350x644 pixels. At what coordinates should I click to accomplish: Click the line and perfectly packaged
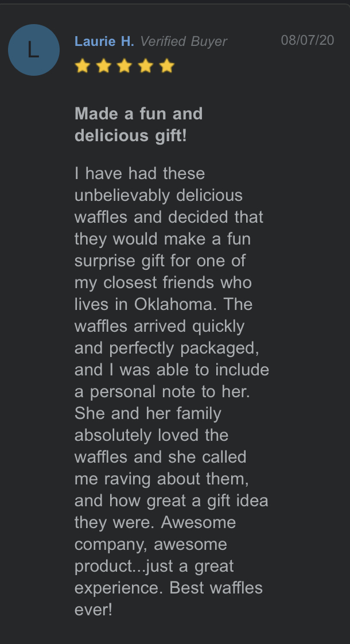pyautogui.click(x=167, y=348)
